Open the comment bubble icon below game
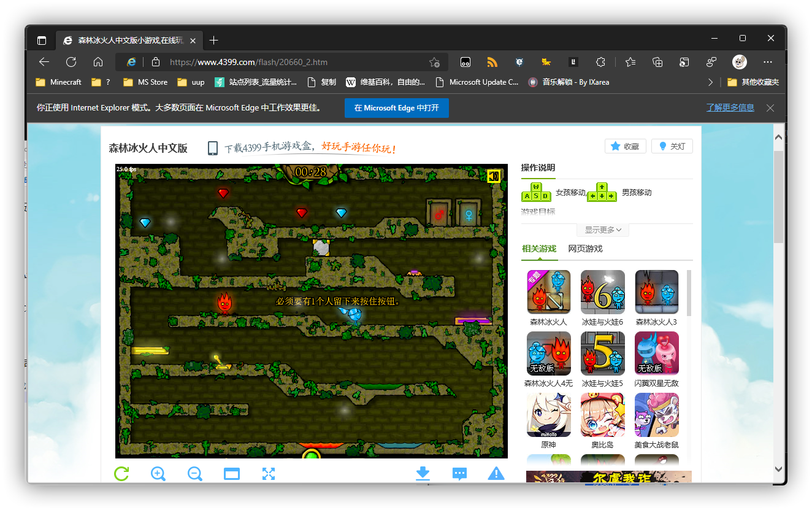 [459, 473]
